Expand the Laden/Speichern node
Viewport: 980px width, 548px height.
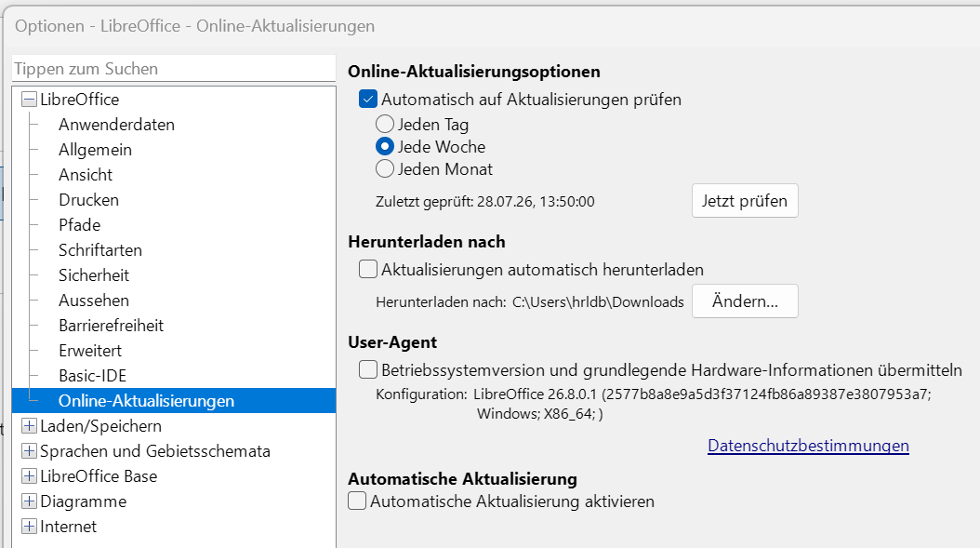[29, 426]
